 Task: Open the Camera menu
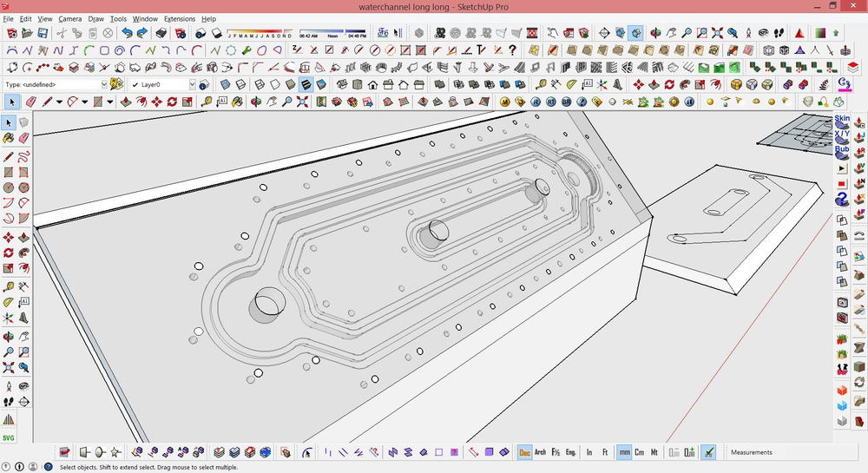coord(70,18)
